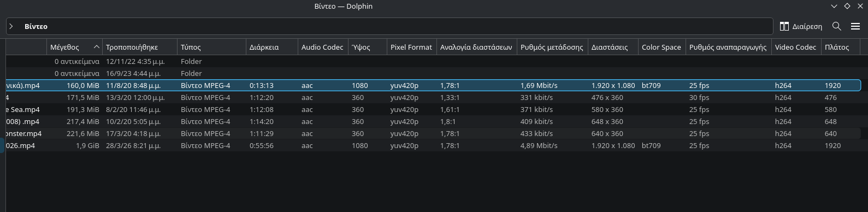Sort by Audio Codec column header
Viewport: 868px width, 212px height.
(x=323, y=47)
